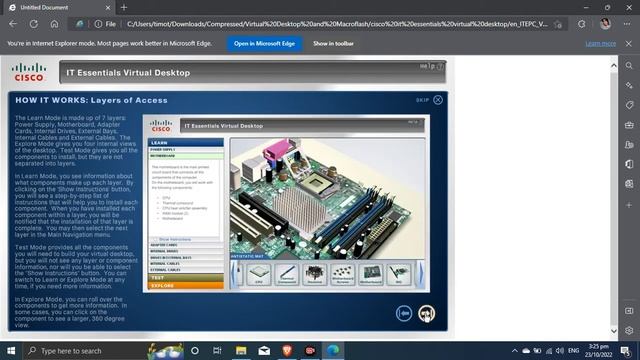This screenshot has height=360, width=640.
Task: Open Games icon in Edge sidebar
Action: tap(629, 144)
